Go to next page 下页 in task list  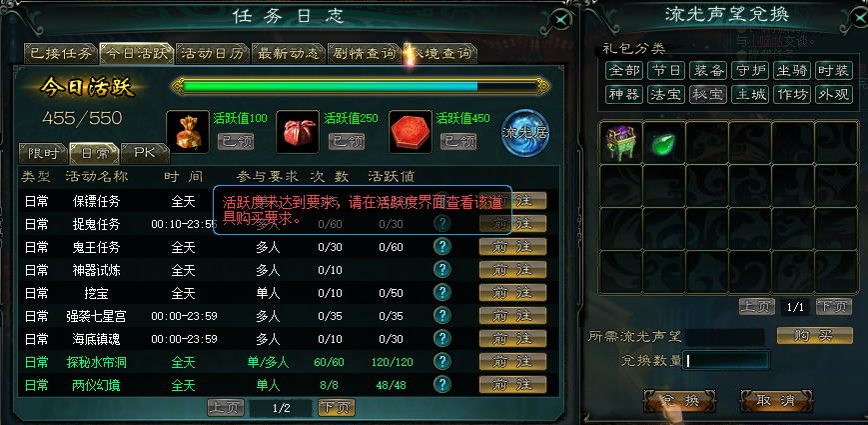click(x=336, y=408)
